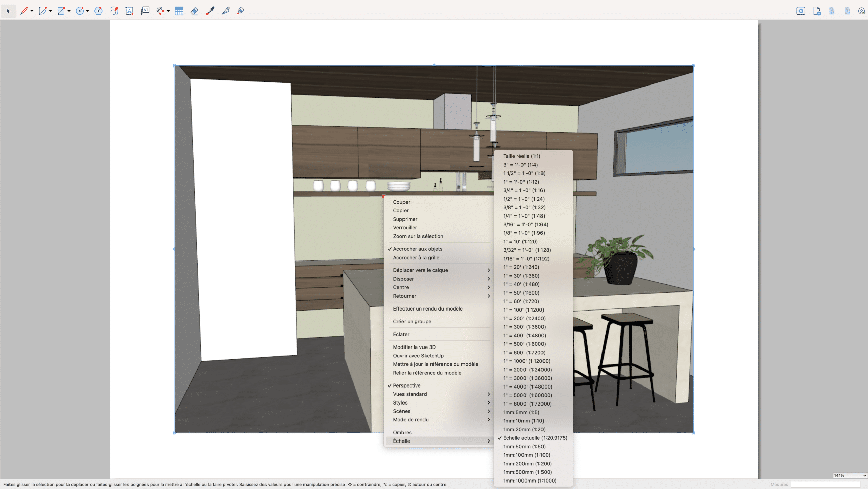Select the arrow Select tool

[x=8, y=11]
